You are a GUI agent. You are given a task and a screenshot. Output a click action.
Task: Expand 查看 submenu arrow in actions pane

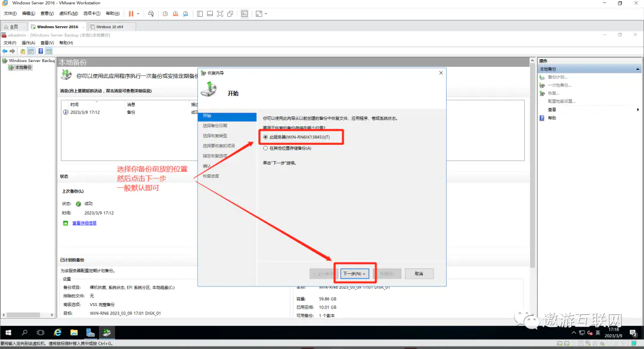pyautogui.click(x=637, y=109)
